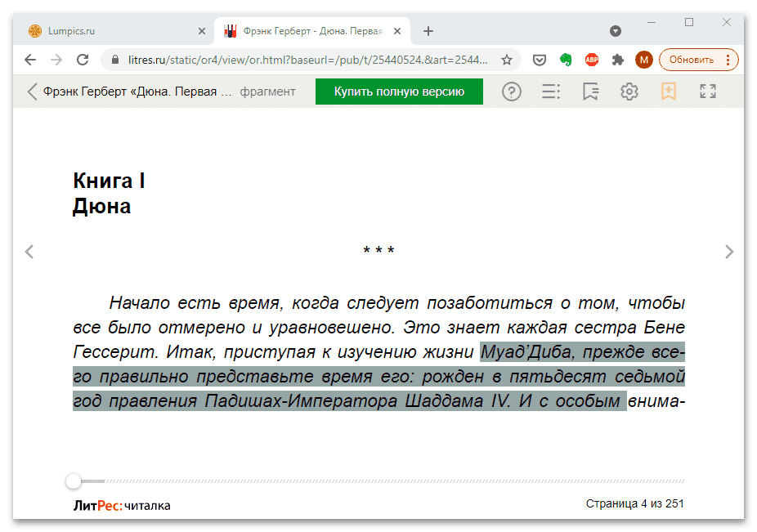
Task: Open browser extensions puzzle icon
Action: point(617,59)
